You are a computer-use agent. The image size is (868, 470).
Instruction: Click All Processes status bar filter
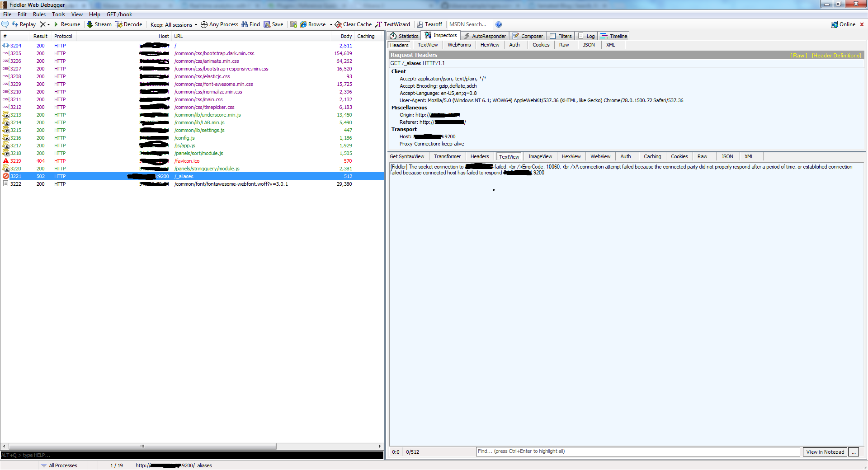(59, 465)
